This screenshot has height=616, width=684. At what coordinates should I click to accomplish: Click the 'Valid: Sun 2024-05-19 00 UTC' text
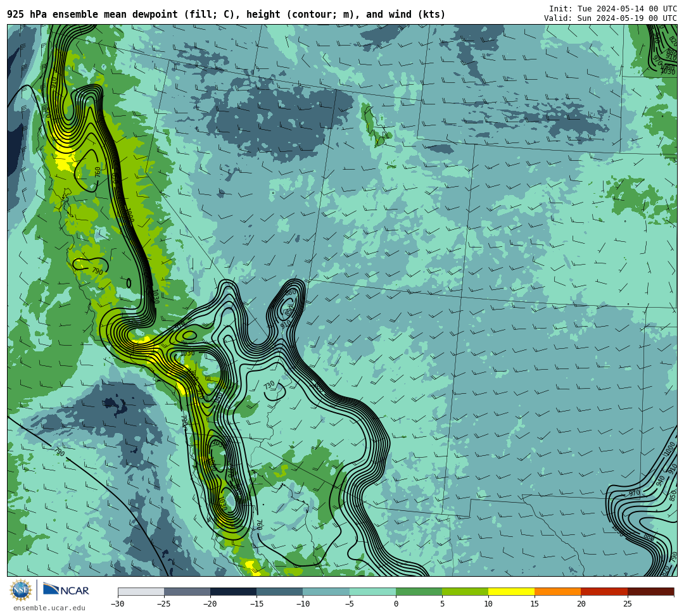click(x=611, y=18)
